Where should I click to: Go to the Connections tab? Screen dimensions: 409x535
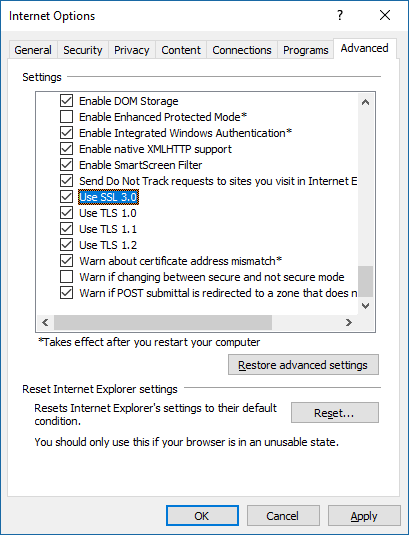point(242,50)
